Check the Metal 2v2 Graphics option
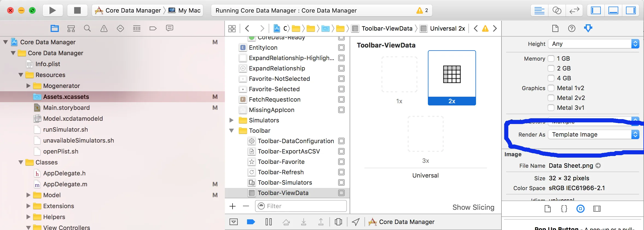The width and height of the screenshot is (644, 230). (551, 98)
